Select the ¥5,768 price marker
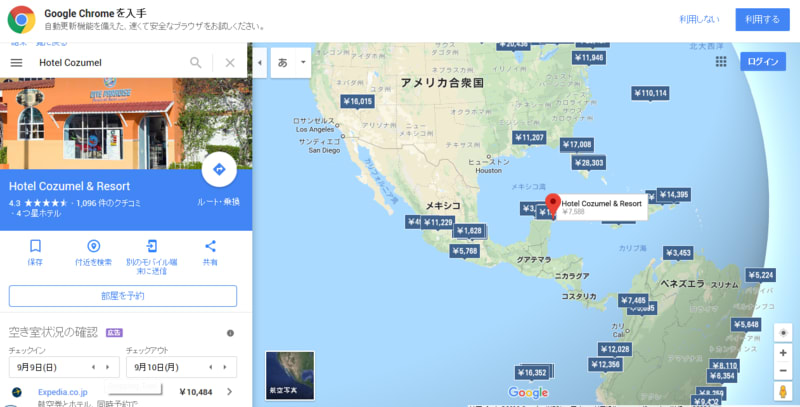Viewport: 800px width, 407px height. pyautogui.click(x=465, y=251)
